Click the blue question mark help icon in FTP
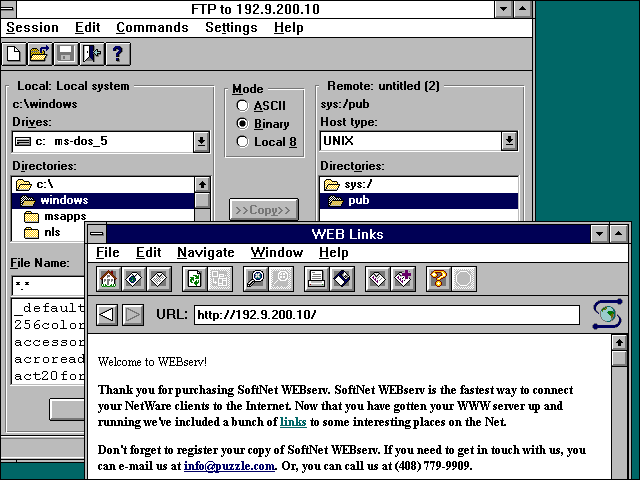This screenshot has width=640, height=480. 118,54
